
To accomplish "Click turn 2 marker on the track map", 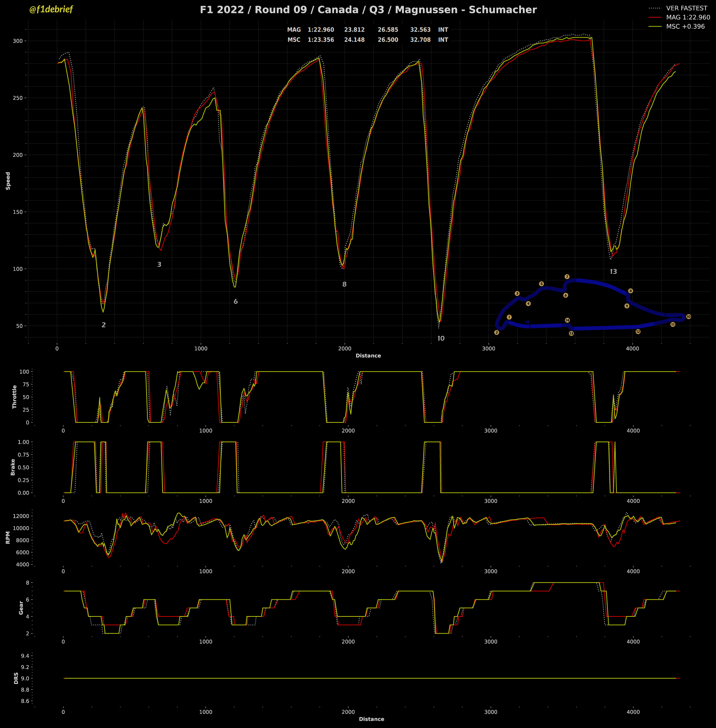I will tap(496, 332).
